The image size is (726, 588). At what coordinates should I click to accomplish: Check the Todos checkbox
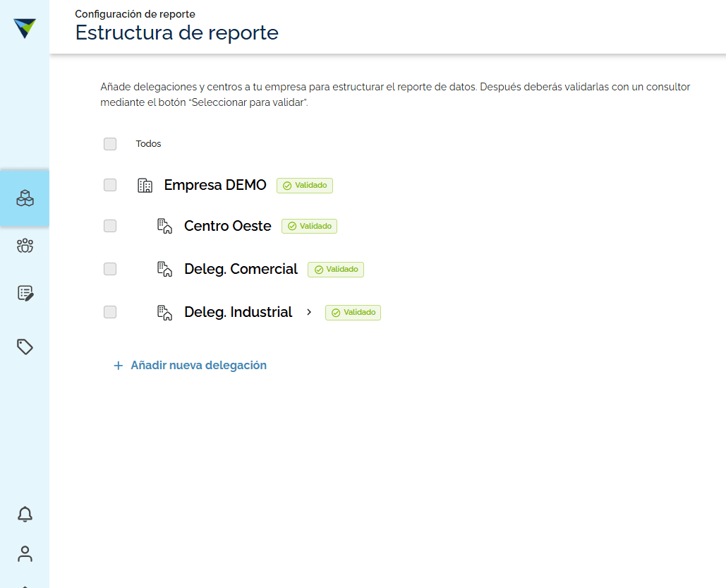point(110,143)
